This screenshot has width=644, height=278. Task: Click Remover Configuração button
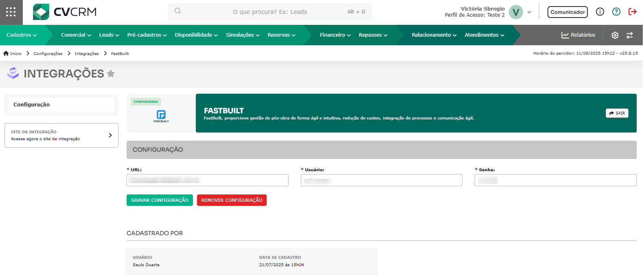click(232, 200)
